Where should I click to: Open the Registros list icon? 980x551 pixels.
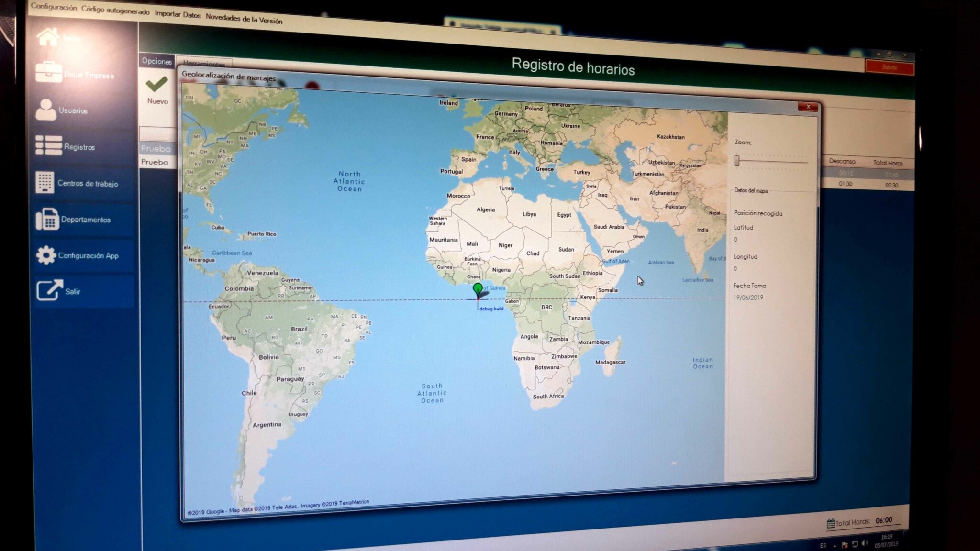click(48, 145)
